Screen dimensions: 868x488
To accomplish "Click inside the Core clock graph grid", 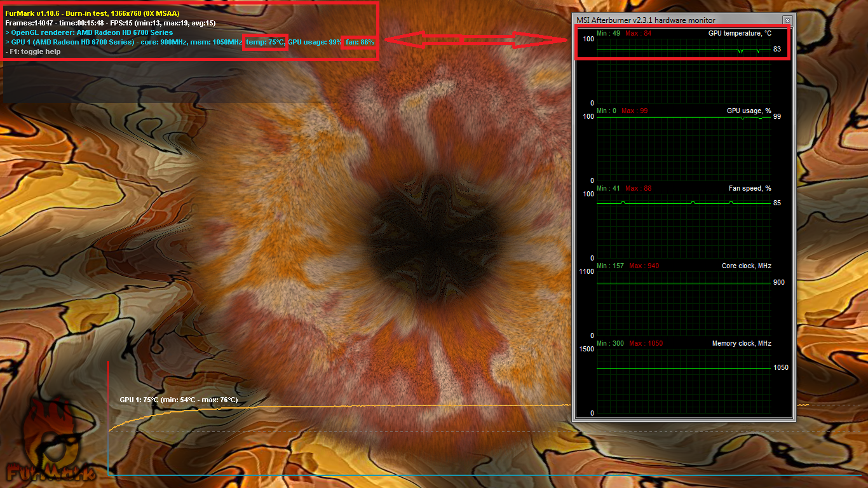I will 683,303.
